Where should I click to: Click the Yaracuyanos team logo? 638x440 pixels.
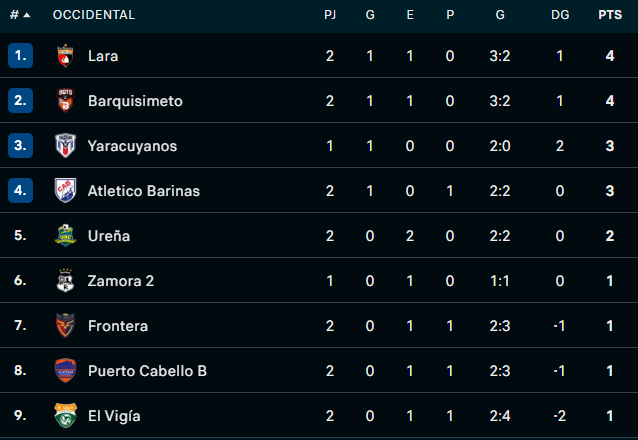[65, 146]
